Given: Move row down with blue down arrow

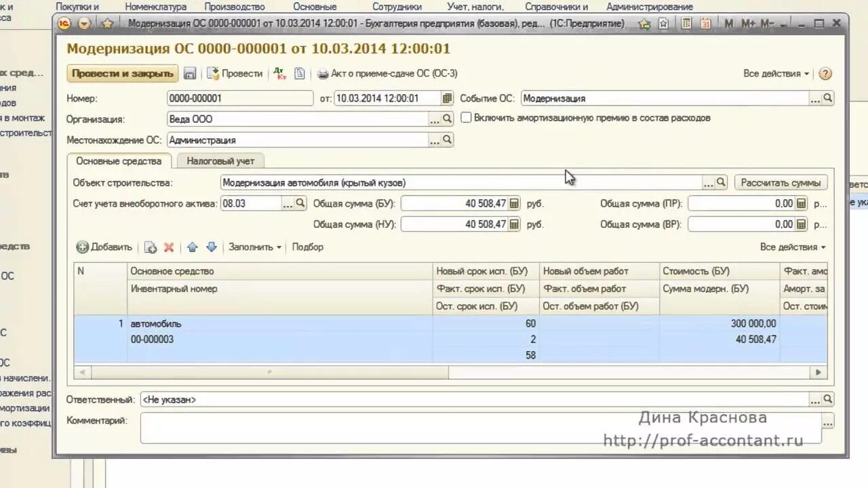Looking at the screenshot, I should 211,247.
